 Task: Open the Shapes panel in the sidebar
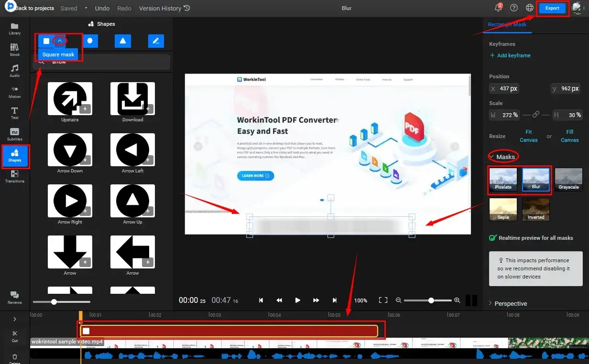(14, 156)
